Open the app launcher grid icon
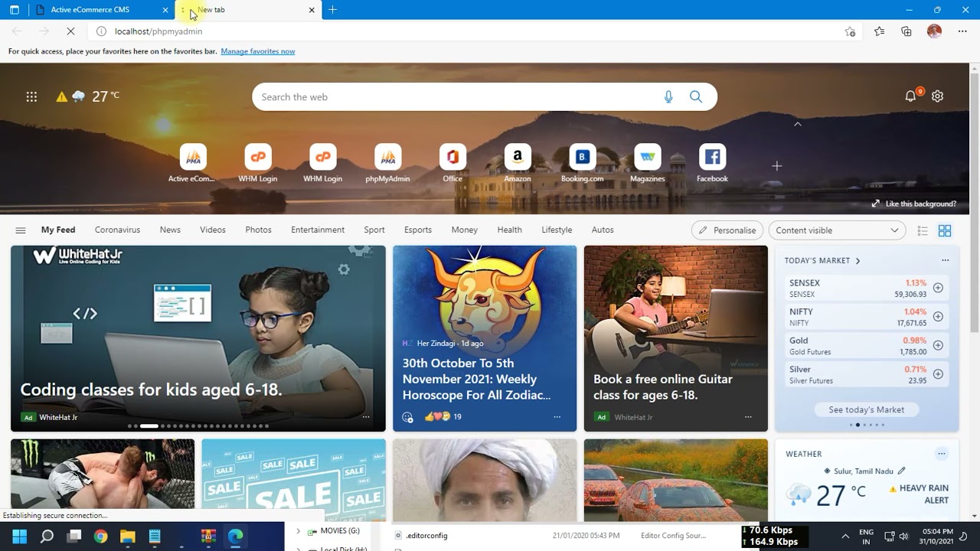Screen dimensions: 980x551 (x=31, y=96)
